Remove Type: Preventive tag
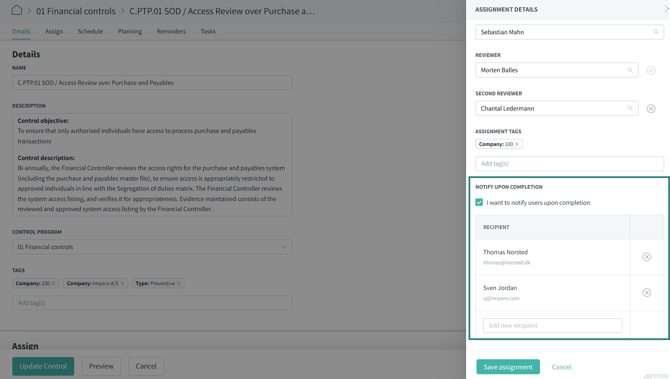Viewport: 670px width, 379px height. (x=179, y=284)
